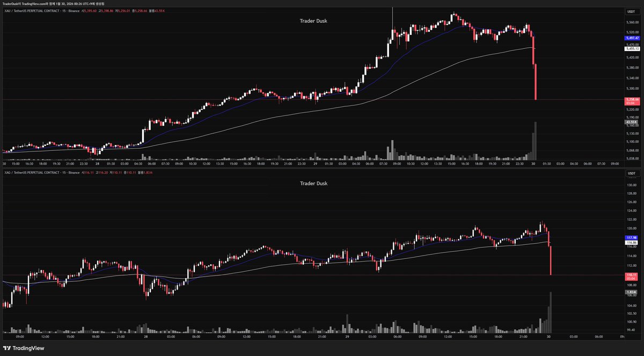Screen dimensions: 644x356
Task: Click white 5,455.13 moving average price label
Action: pos(631,49)
